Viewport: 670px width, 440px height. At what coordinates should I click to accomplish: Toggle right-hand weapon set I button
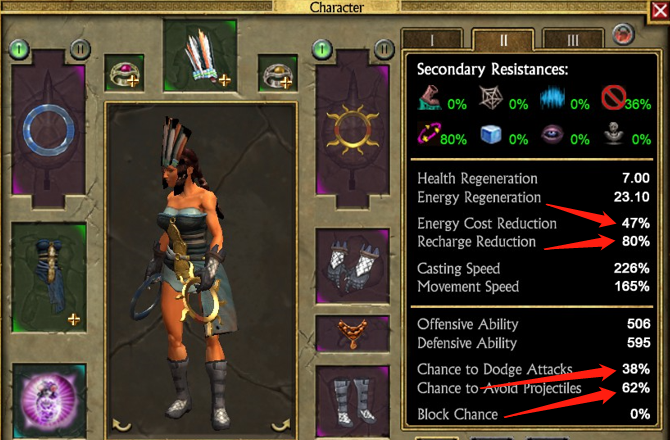point(323,49)
